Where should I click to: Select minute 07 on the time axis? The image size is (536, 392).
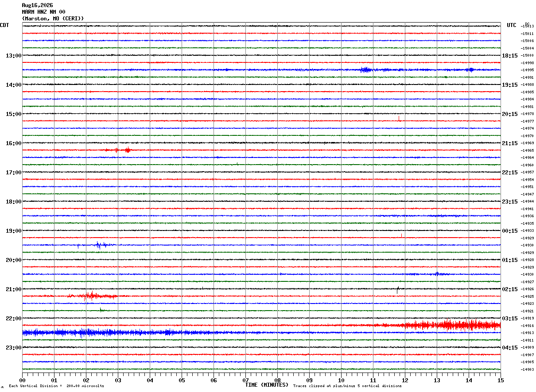[x=245, y=380]
